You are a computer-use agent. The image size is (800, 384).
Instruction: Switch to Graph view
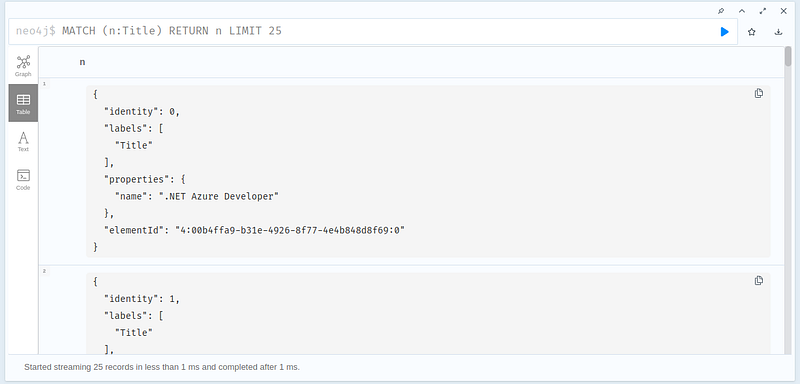click(23, 66)
